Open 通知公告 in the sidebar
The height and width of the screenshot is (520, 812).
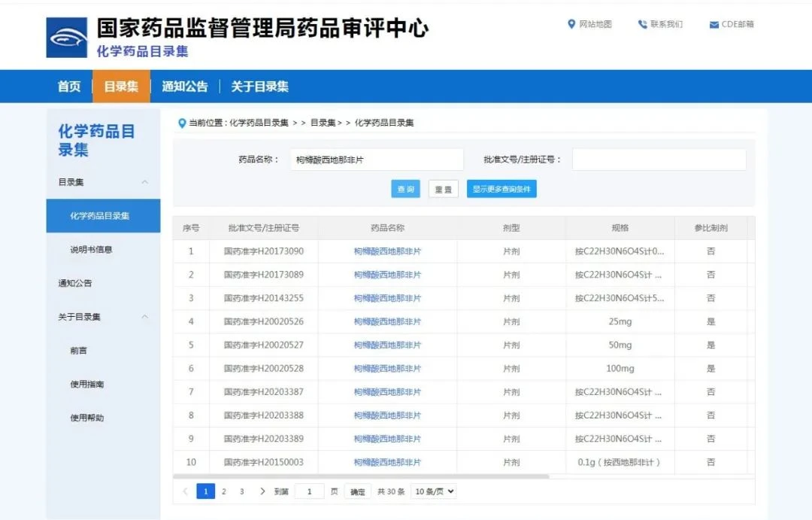[x=74, y=283]
